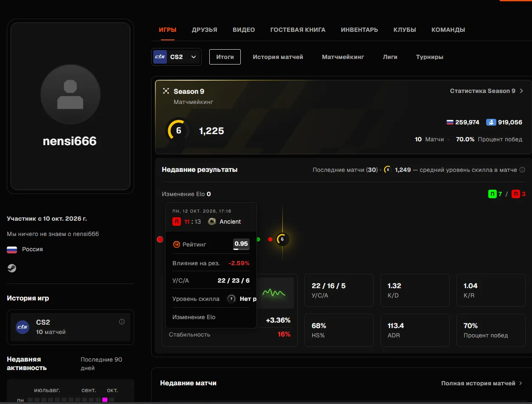Select the leftmost red match dot in results chart
Screen dimensions: 532x404
coord(160,239)
